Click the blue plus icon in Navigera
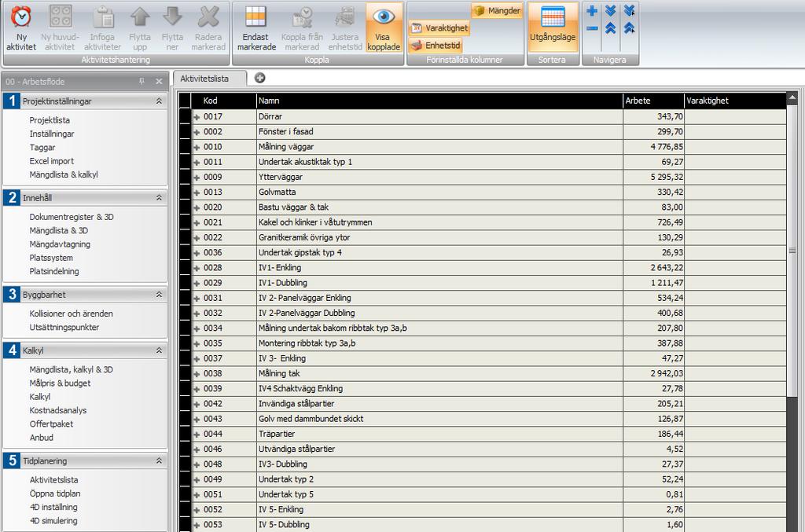805x532 pixels. pos(592,11)
